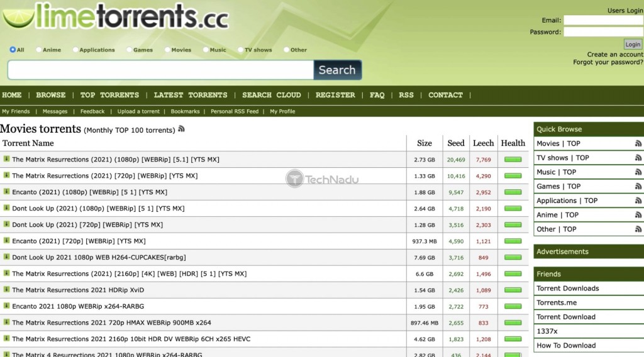Open the HOME menu item

click(x=11, y=95)
